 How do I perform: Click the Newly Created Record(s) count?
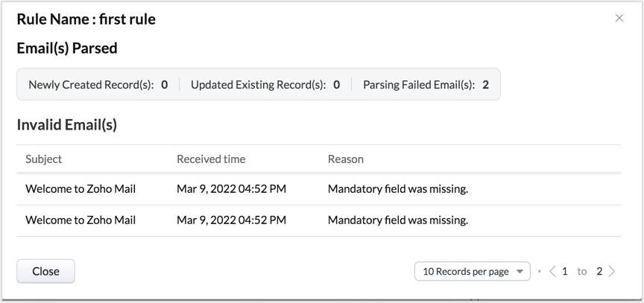pos(164,85)
